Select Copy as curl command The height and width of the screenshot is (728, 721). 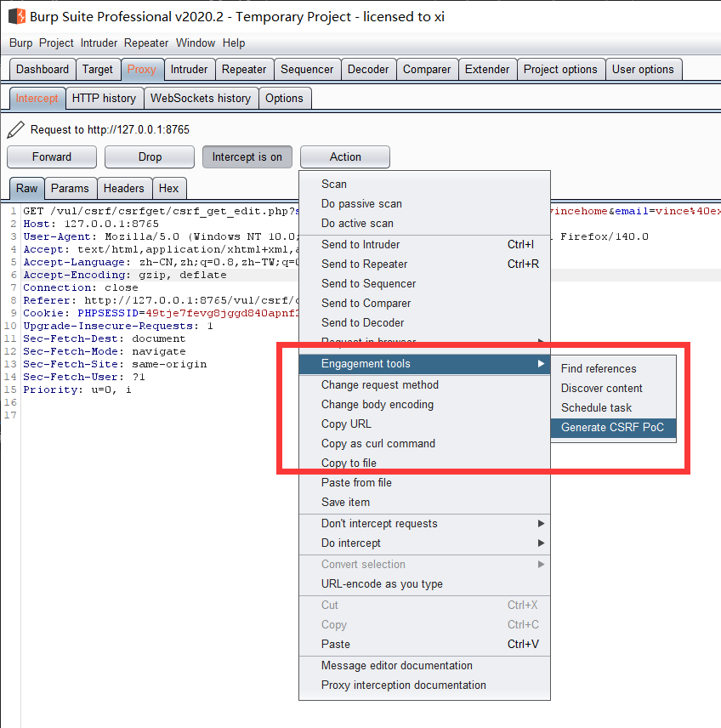(424, 443)
